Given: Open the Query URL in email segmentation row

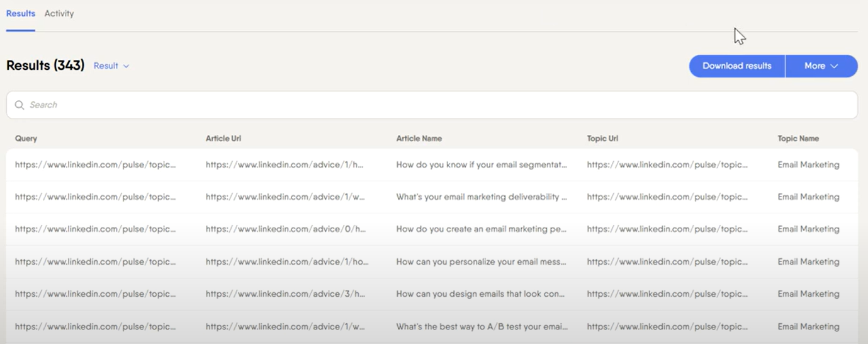Looking at the screenshot, I should pyautogui.click(x=96, y=164).
